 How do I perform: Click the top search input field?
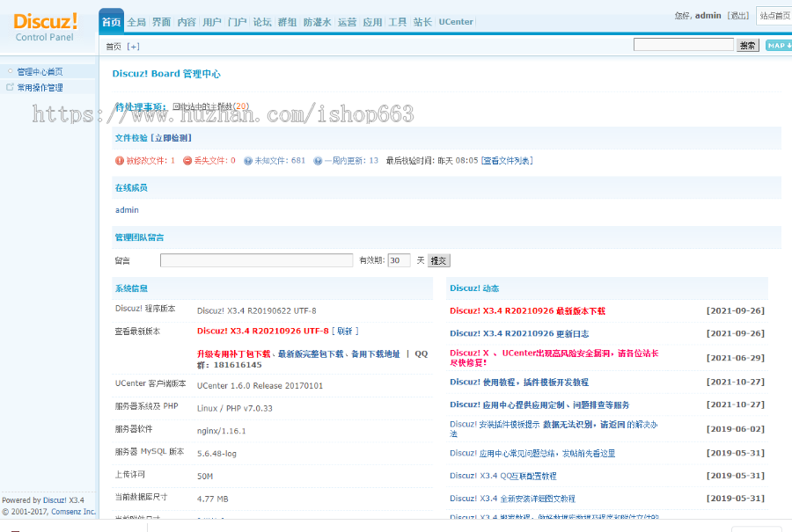point(684,45)
